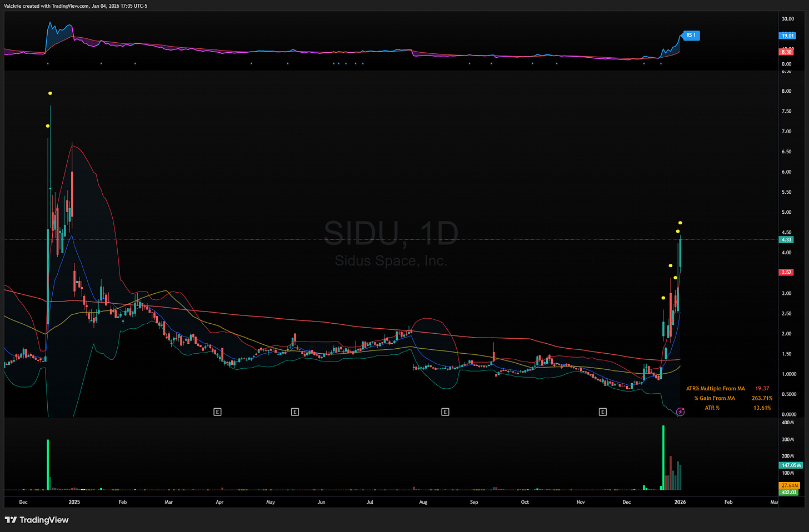
Task: Click the Valckrie created with TradingView.com header
Action: point(76,6)
